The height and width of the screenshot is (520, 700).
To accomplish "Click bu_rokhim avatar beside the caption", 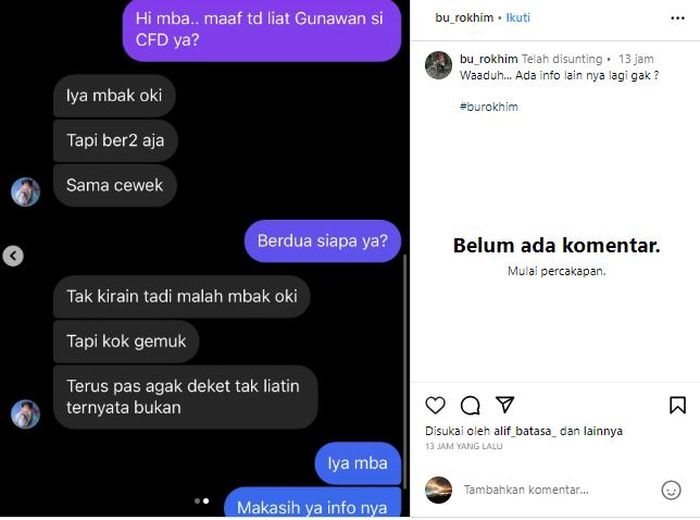I will (x=438, y=65).
